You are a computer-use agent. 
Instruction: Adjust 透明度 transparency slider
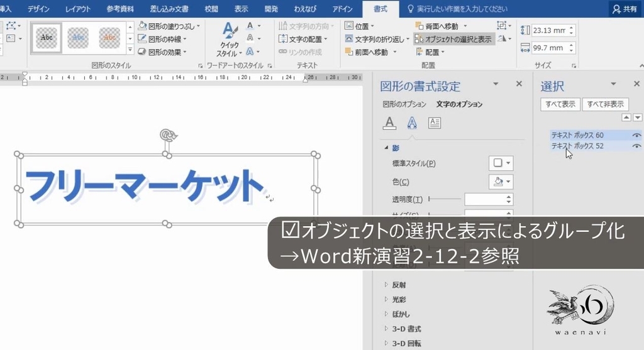(445, 199)
